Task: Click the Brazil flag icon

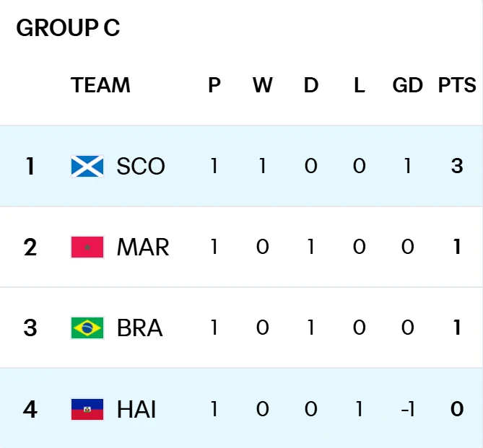Action: 87,328
